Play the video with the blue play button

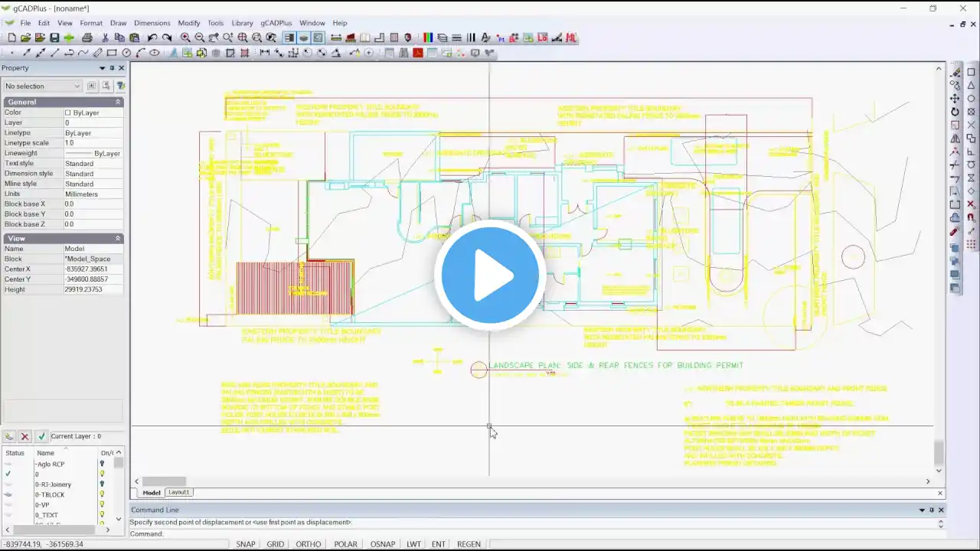tap(490, 275)
